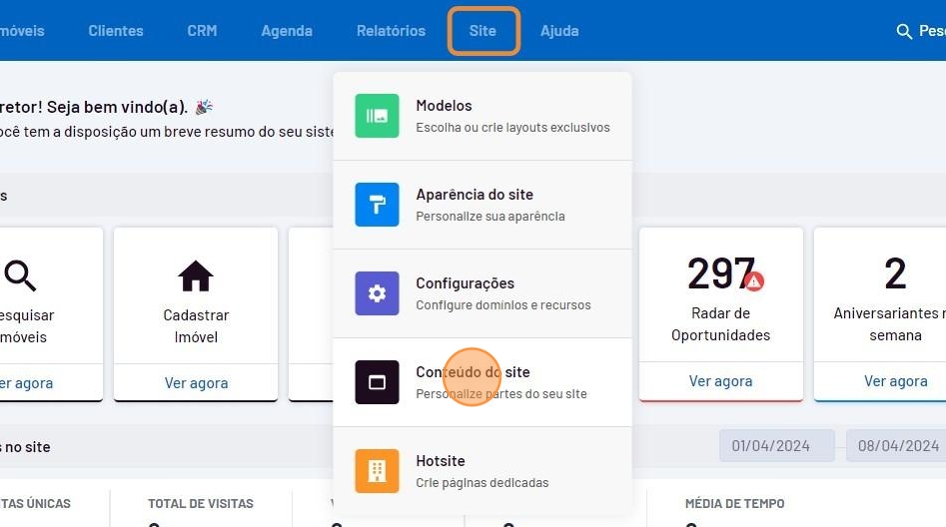This screenshot has width=946, height=527.
Task: Click the orange building Hotsite icon
Action: pos(377,471)
